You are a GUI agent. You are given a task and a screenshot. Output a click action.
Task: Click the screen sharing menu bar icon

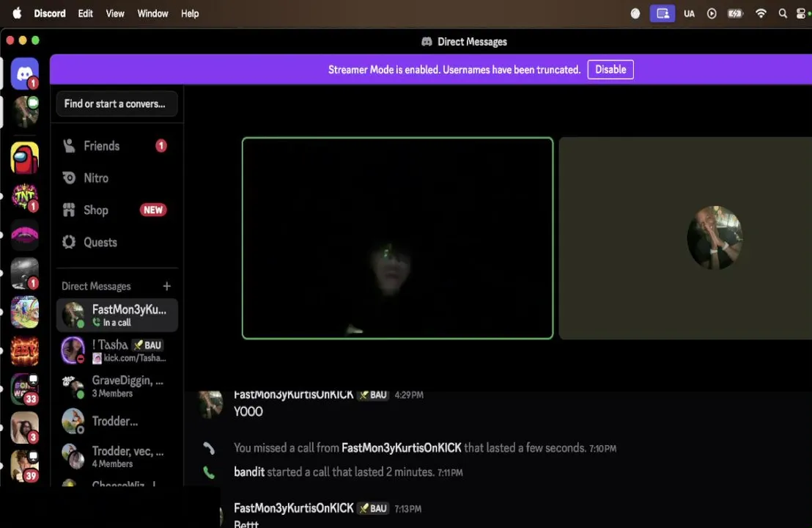pos(662,13)
